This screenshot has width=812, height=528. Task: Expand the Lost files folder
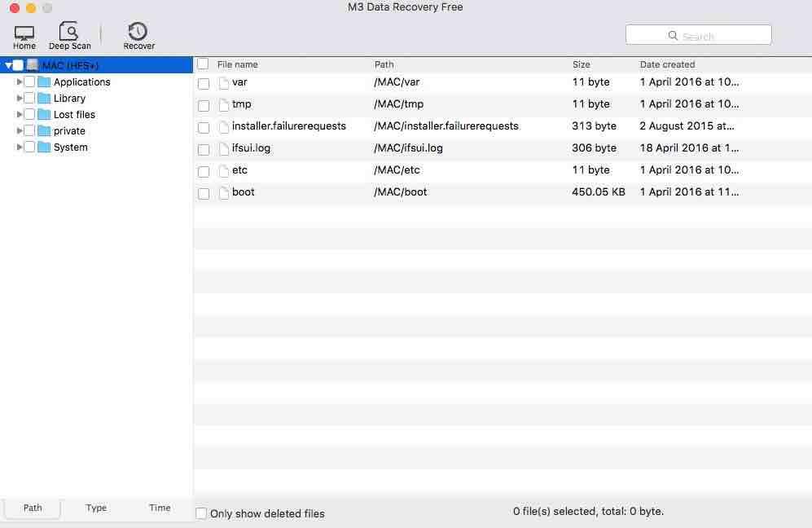point(20,115)
